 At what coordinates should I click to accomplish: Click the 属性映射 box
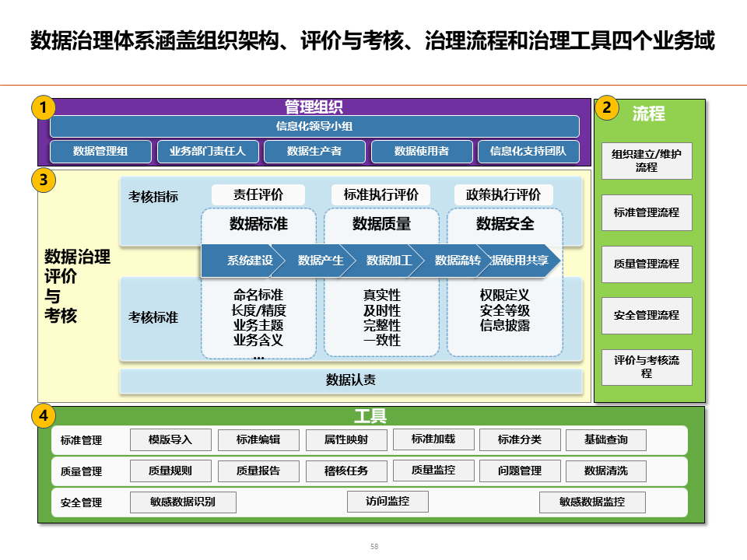click(x=346, y=439)
